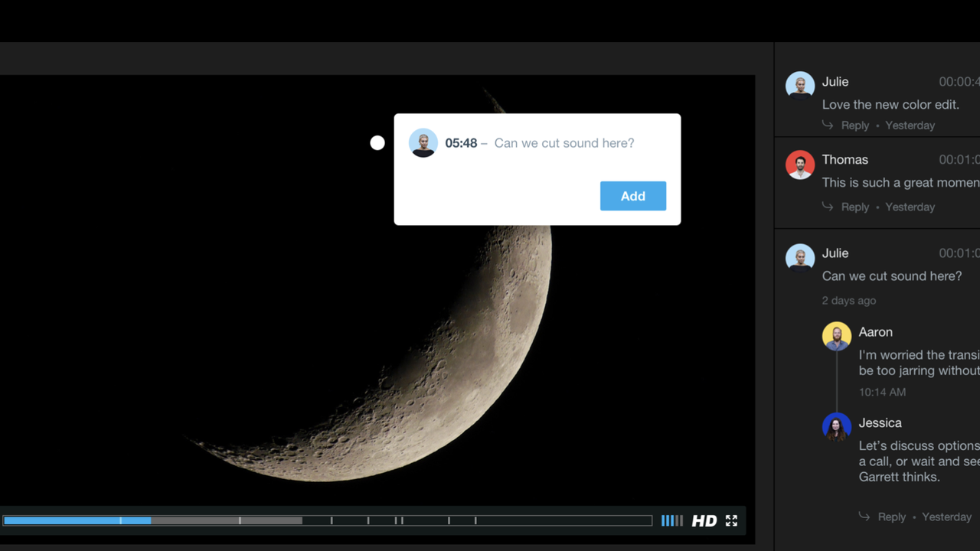Click Reply under Jessica's comment
The height and width of the screenshot is (551, 980).
[x=891, y=517]
